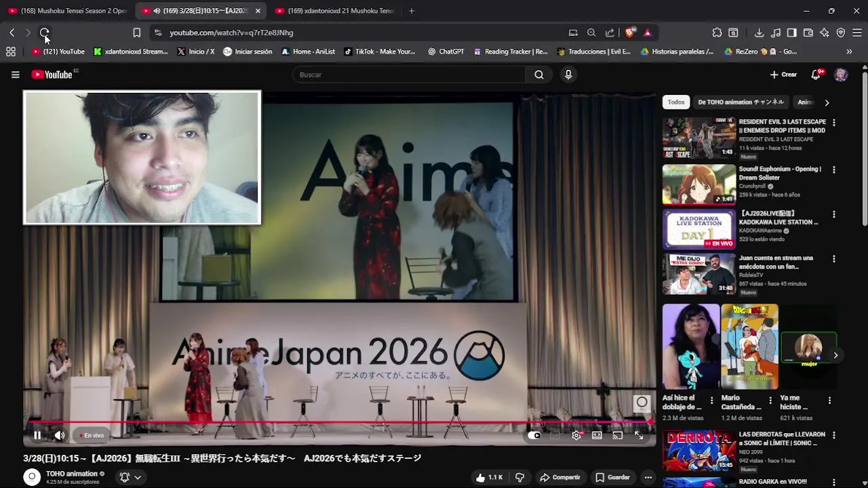Open KADOKAWA LIVE STATION live thumbnail

[x=699, y=229]
